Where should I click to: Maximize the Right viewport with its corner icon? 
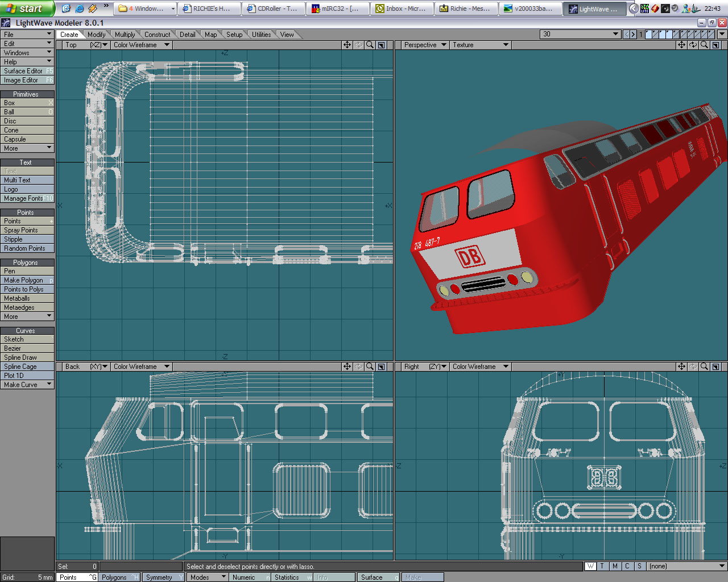716,367
